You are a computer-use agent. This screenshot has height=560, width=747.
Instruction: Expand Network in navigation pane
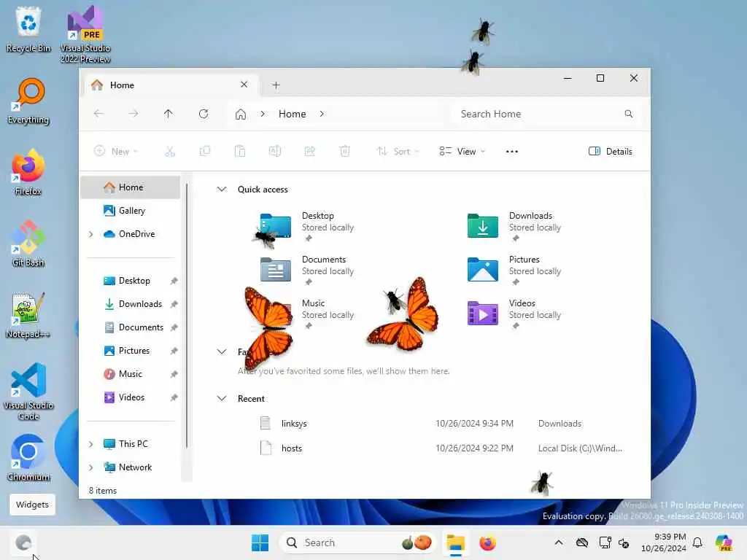pyautogui.click(x=91, y=467)
